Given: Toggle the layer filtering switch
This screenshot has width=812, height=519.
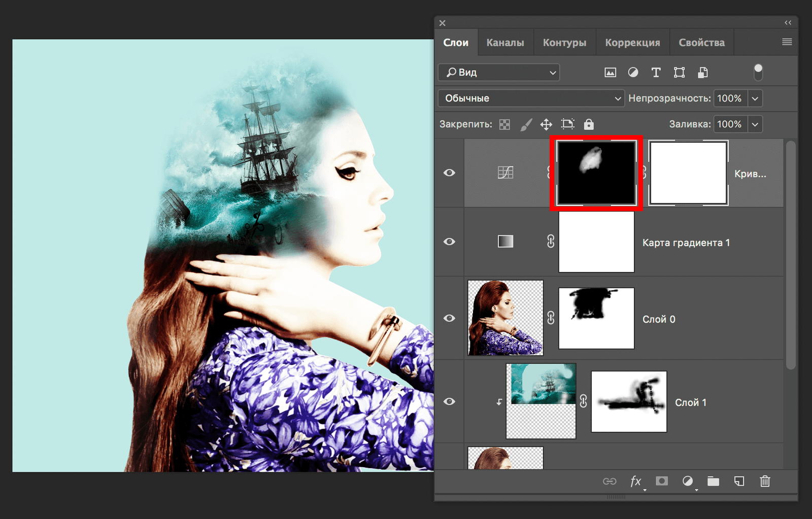Looking at the screenshot, I should [758, 73].
